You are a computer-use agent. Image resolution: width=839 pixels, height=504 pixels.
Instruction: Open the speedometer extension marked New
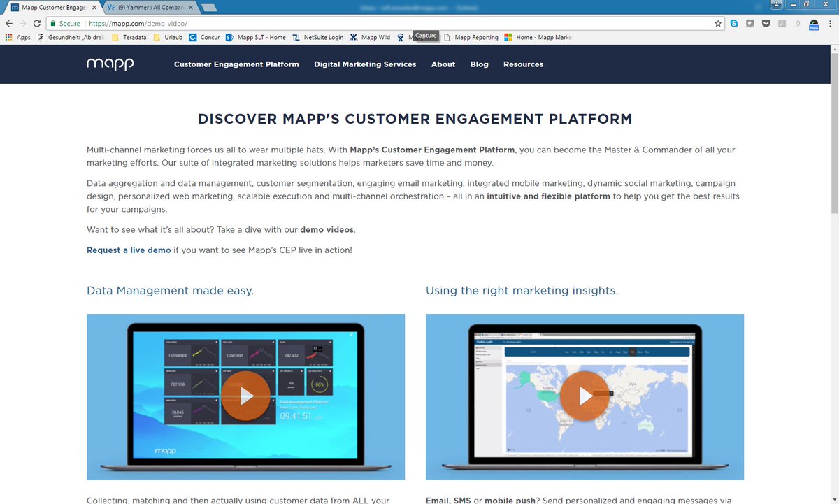click(x=814, y=24)
